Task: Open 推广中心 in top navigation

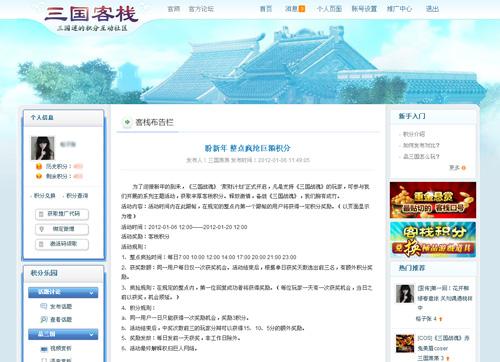Action: coord(399,9)
